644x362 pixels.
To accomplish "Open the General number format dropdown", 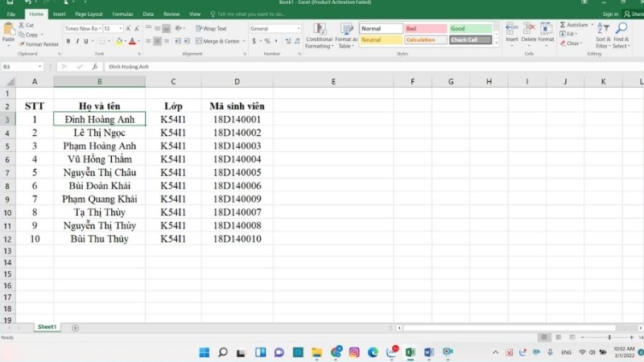I will (x=298, y=29).
